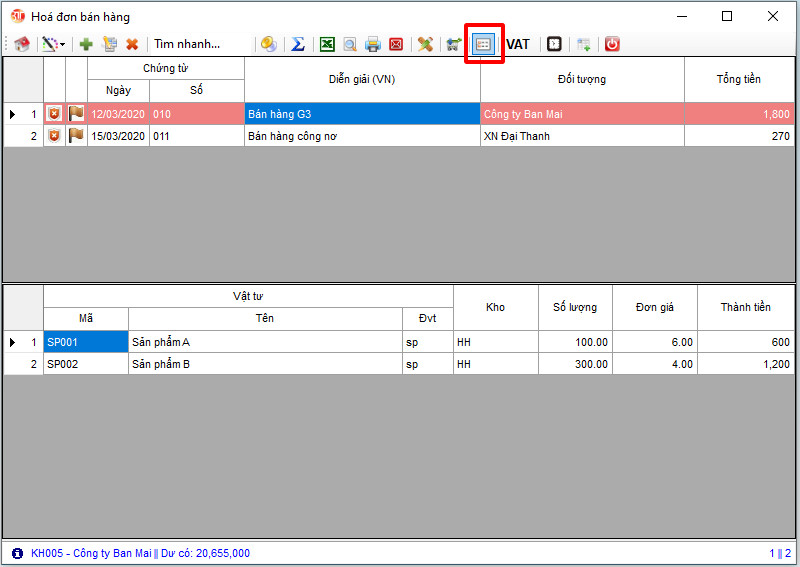Click the red power exit icon
Image resolution: width=800 pixels, height=567 pixels.
(612, 45)
